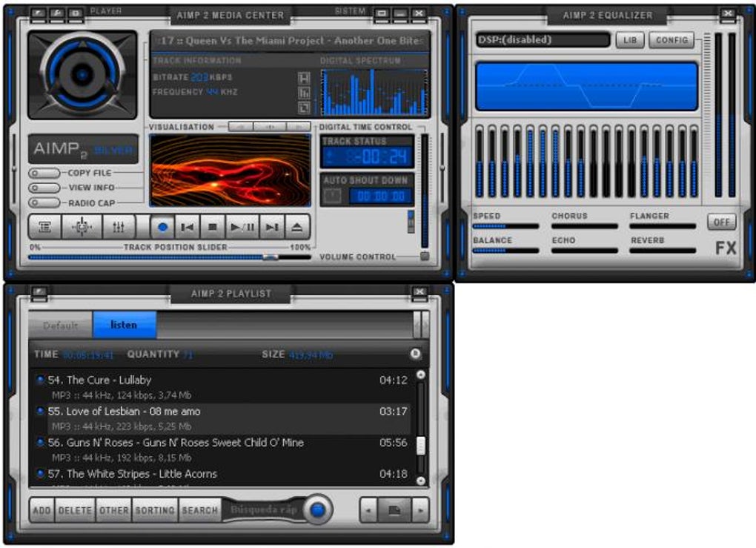The height and width of the screenshot is (548, 756).
Task: Open the equalizer LIB presets
Action: tap(630, 40)
